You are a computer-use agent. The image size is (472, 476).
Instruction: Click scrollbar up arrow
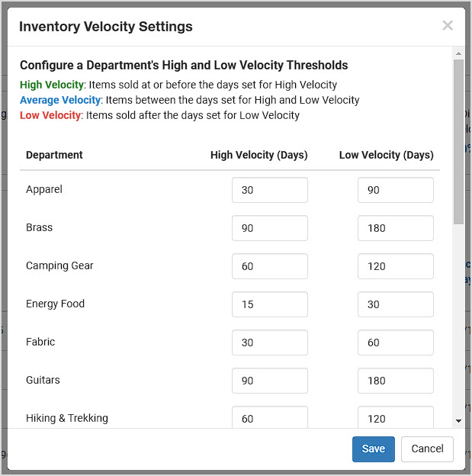click(458, 53)
